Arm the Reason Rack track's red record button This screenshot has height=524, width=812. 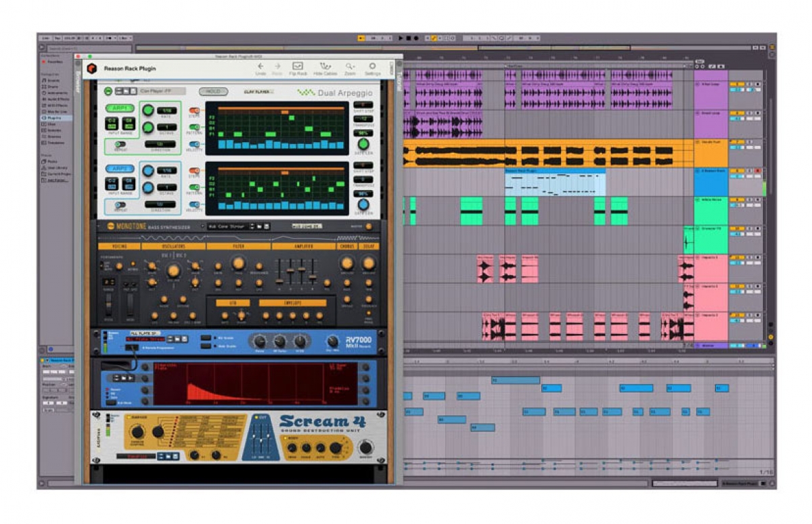pos(758,170)
